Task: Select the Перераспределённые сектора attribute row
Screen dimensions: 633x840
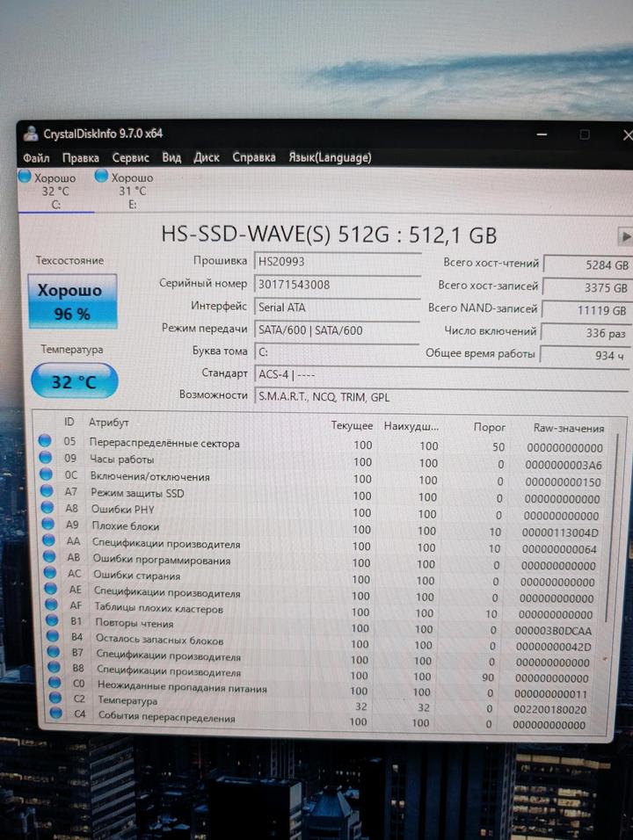Action: [324, 444]
